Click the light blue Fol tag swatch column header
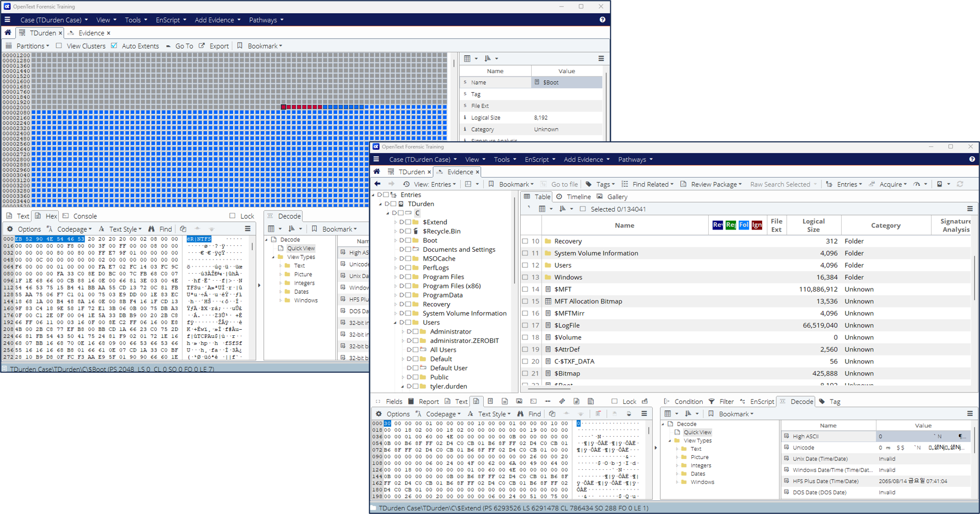This screenshot has width=980, height=514. [x=744, y=225]
